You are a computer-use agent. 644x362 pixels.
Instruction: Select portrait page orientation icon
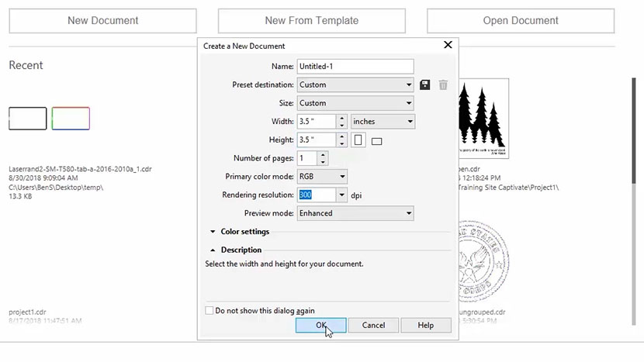click(358, 140)
